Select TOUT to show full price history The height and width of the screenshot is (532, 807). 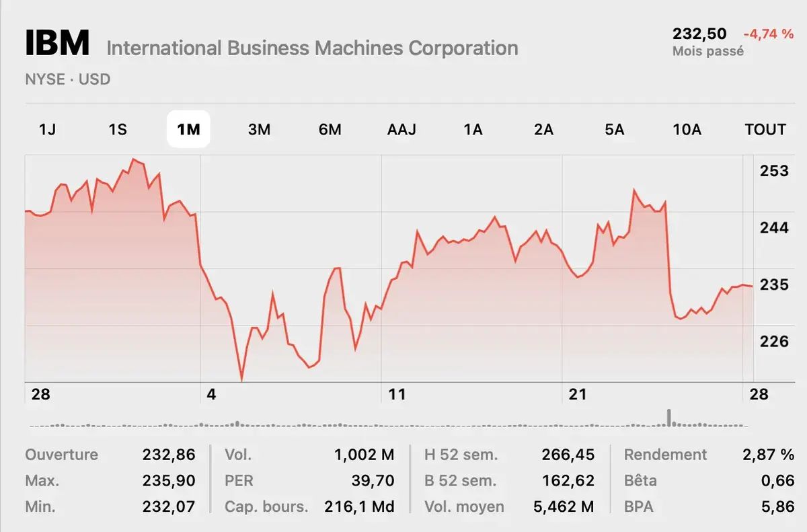(765, 129)
